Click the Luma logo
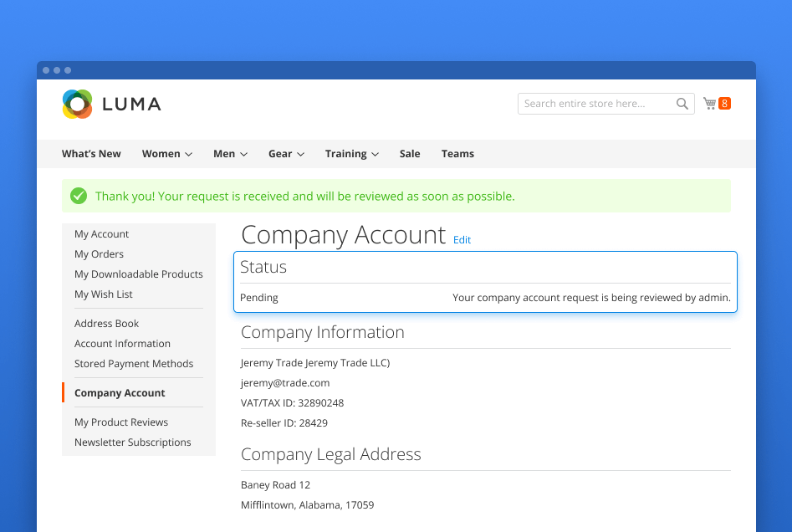Screen dimensions: 792x532 (110, 104)
